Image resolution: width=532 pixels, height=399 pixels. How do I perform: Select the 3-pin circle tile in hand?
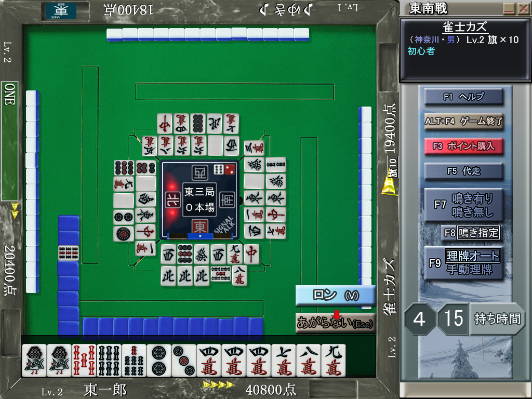click(x=184, y=360)
